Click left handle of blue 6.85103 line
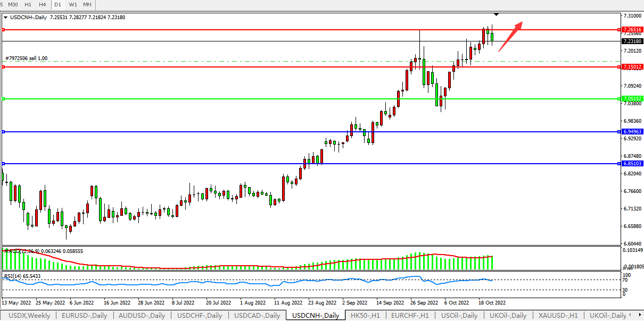Image resolution: width=644 pixels, height=321 pixels. click(3, 164)
